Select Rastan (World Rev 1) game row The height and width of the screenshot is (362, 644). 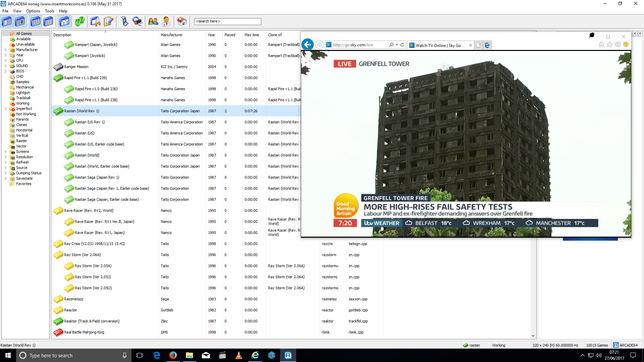coord(176,111)
